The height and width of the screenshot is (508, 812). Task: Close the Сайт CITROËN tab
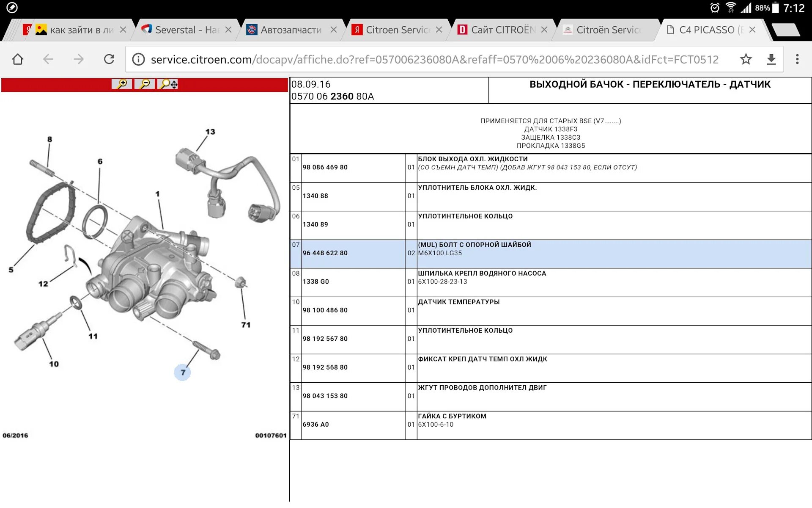[x=544, y=30]
